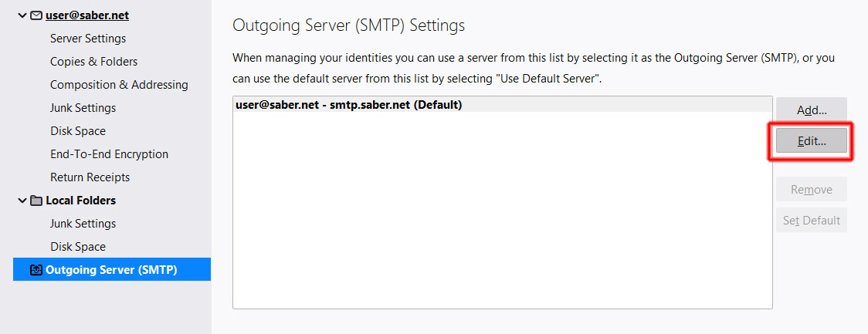Select Junk Settings under user@saber.net
The image size is (868, 334).
point(83,108)
